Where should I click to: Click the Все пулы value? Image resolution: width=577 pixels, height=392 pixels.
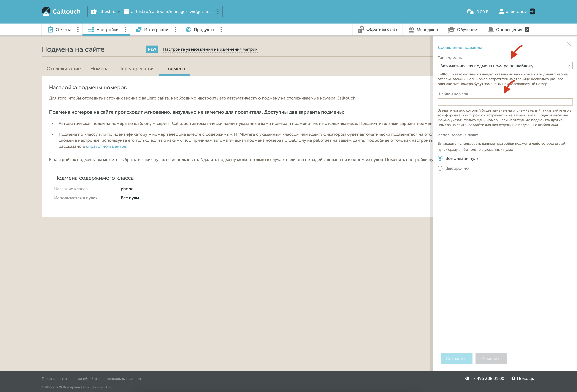click(x=130, y=198)
